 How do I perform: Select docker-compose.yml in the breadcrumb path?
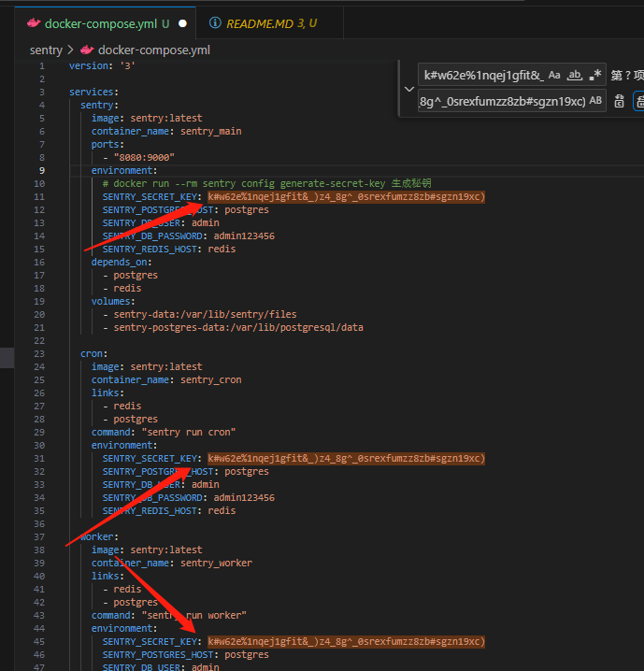click(154, 50)
